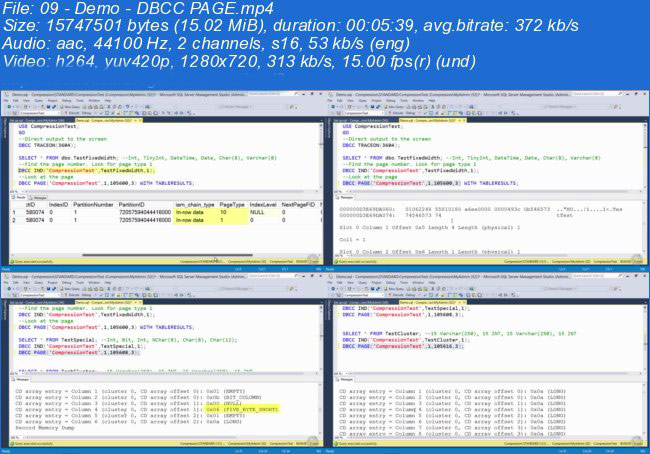Click iam_chain_type column header in results grid
This screenshot has height=454, width=650.
195,205
